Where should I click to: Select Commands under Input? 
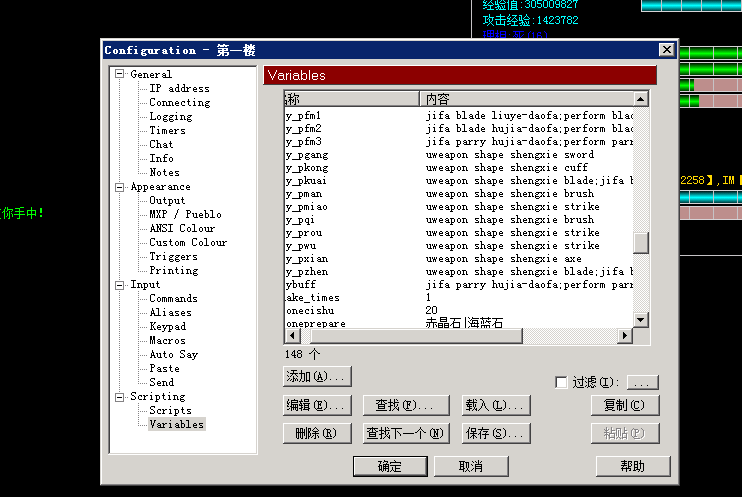coord(173,299)
